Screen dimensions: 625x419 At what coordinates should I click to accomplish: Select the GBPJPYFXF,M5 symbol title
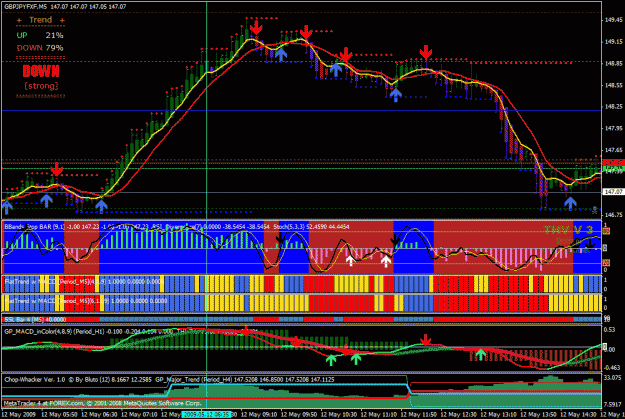(x=25, y=7)
